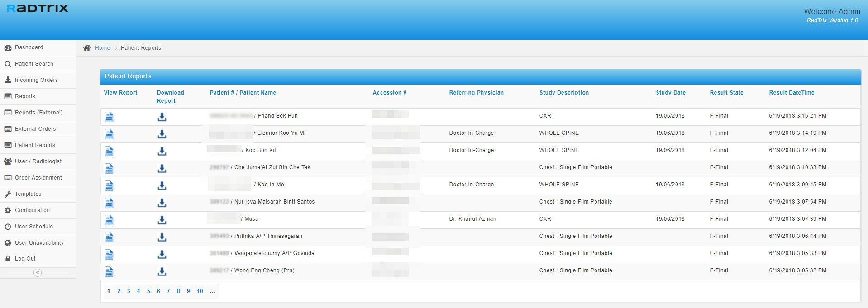Download report for Wong Eng Cheng
This screenshot has height=308, width=868.
[x=162, y=271]
